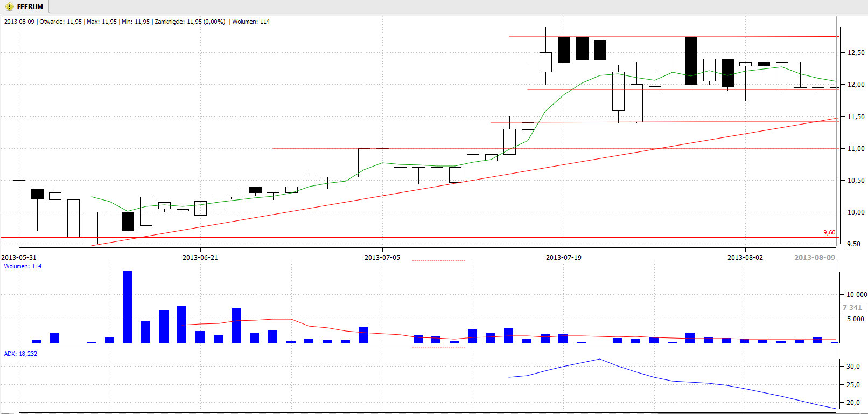Click the 2013-05-31 date axis label
868x414 pixels.
(19, 258)
